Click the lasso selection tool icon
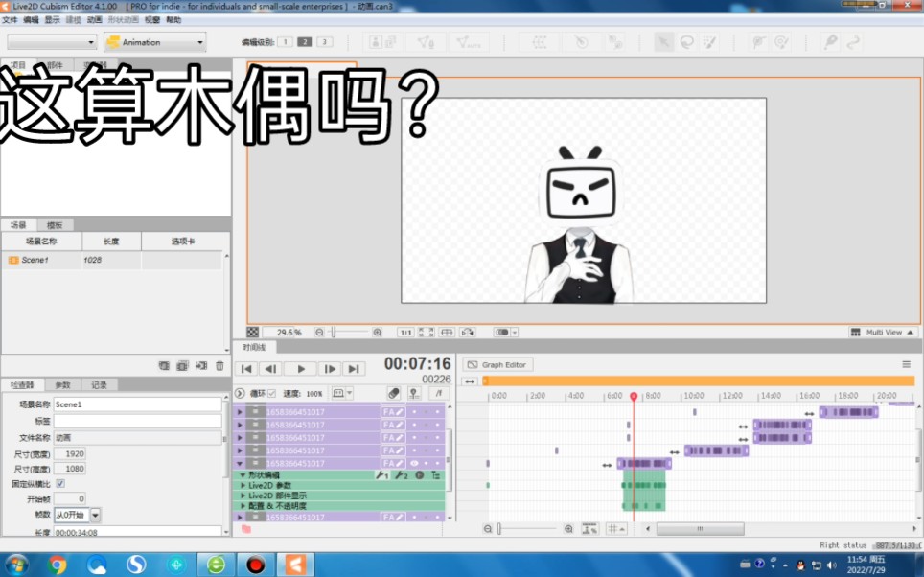 [x=686, y=43]
